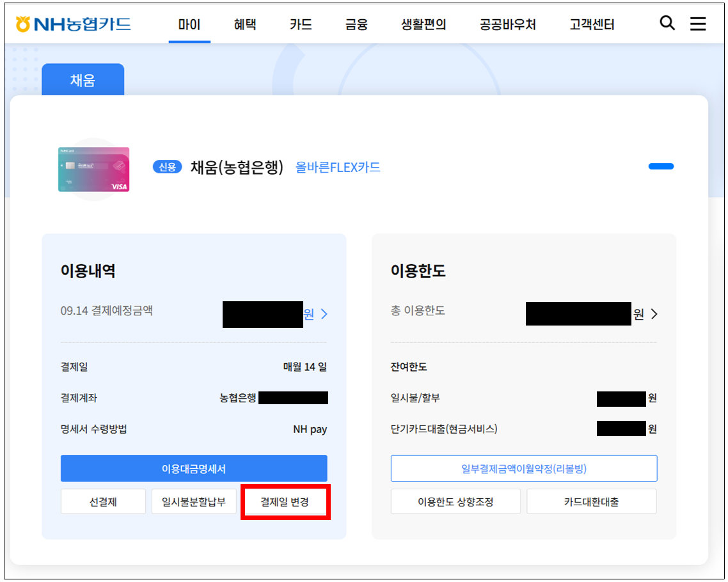
Task: Open the 생활편의 menu
Action: coord(423,25)
